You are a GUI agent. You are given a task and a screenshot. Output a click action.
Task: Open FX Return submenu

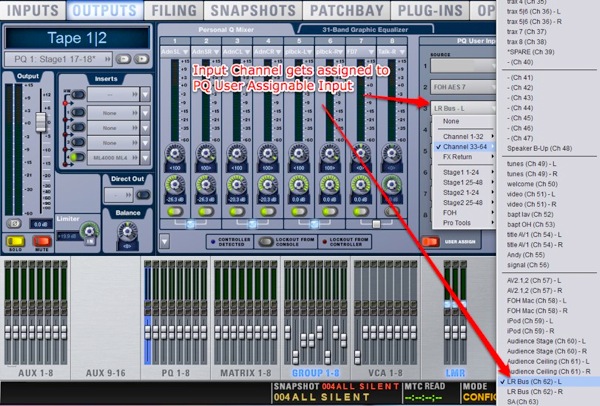464,157
